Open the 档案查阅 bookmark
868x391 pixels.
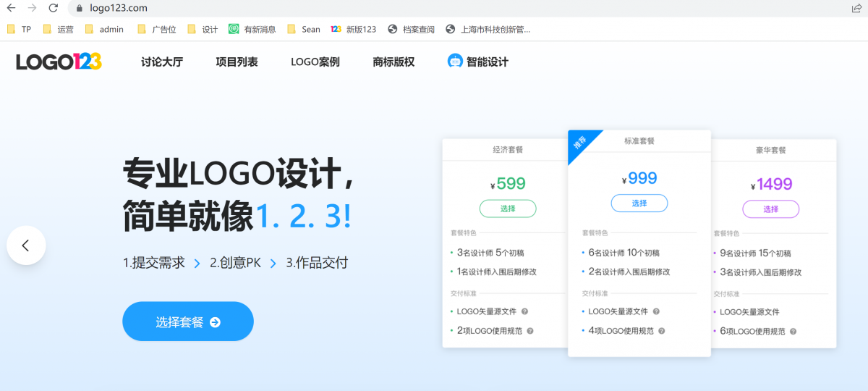(x=412, y=29)
